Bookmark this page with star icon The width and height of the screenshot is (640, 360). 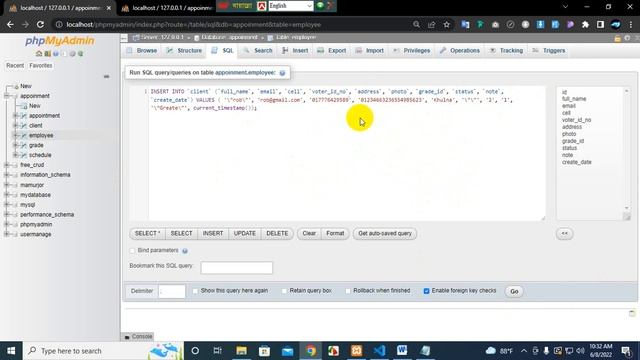(x=447, y=24)
